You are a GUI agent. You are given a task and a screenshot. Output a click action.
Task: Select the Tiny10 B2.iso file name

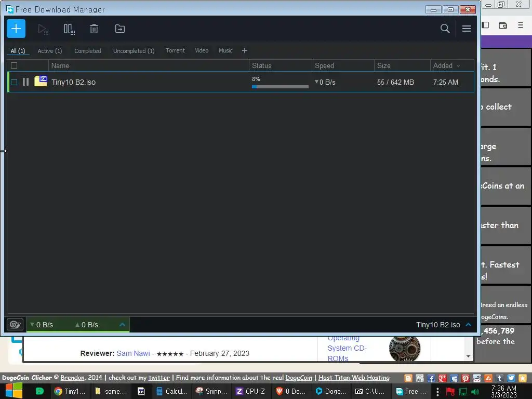coord(74,82)
